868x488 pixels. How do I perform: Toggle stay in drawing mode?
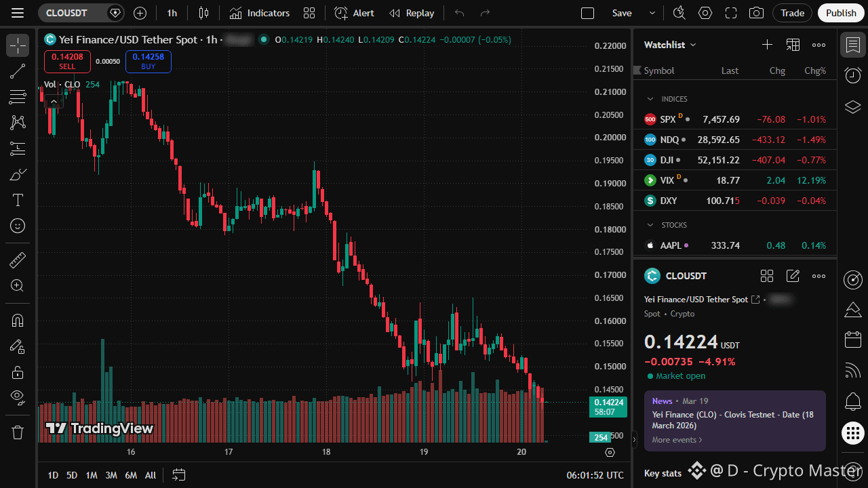[18, 346]
